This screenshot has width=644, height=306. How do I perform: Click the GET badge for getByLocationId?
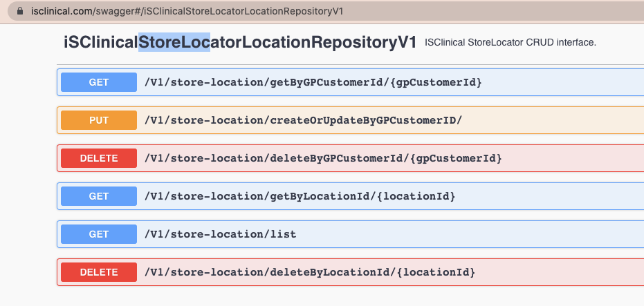click(98, 196)
